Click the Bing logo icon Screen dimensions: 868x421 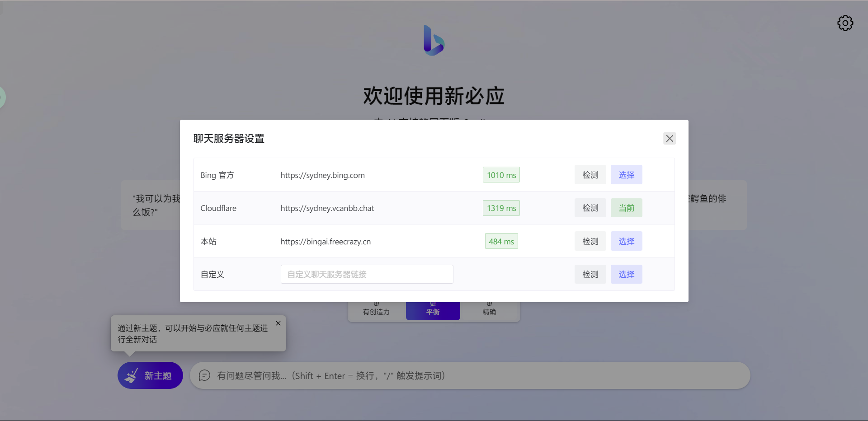[x=434, y=40]
